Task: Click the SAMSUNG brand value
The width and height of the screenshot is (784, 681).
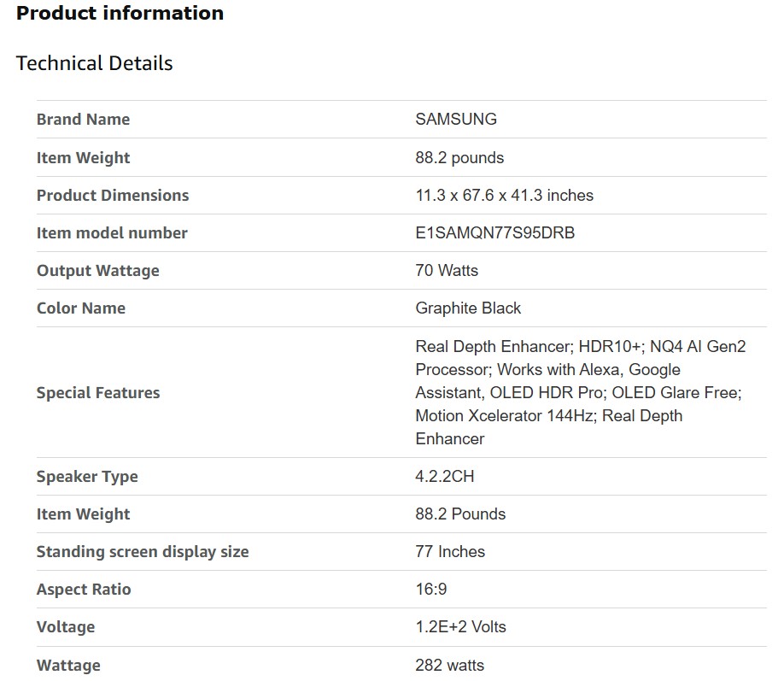Action: pyautogui.click(x=455, y=120)
